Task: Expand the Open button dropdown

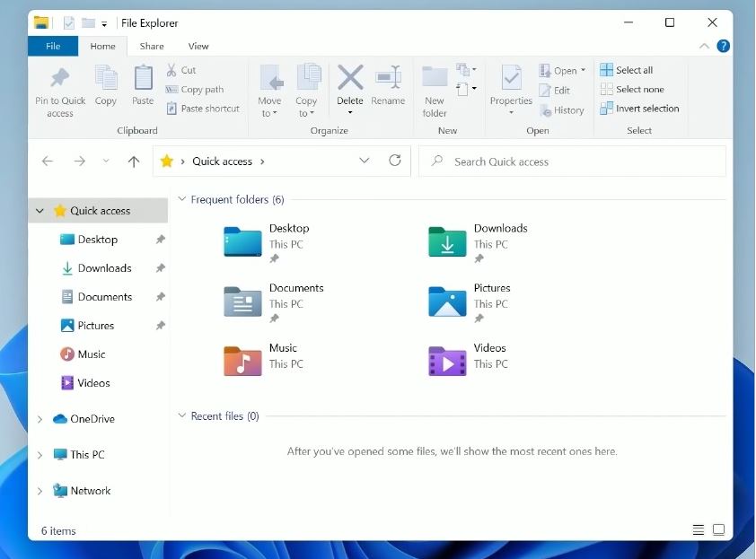Action: tap(584, 70)
